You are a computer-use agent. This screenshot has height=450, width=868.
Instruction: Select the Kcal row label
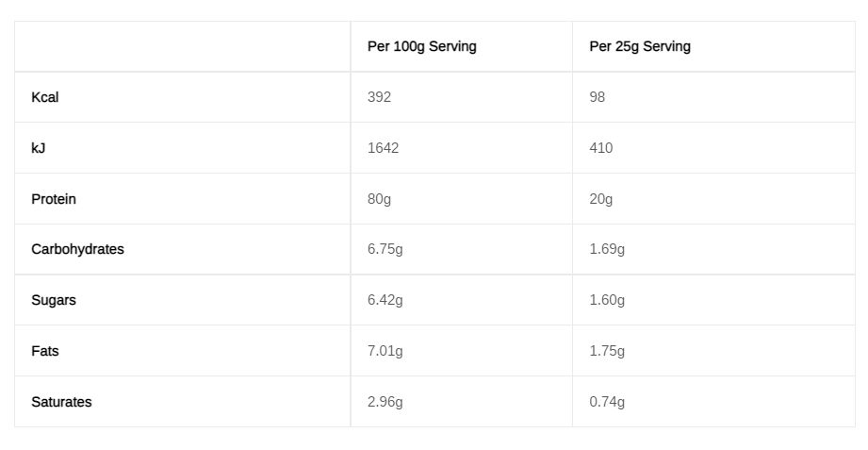(45, 97)
